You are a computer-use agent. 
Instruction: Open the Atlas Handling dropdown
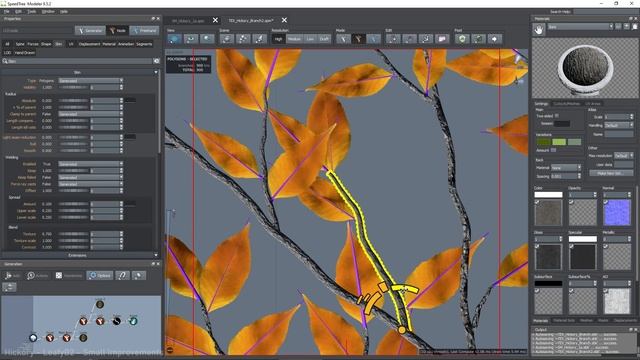coord(619,125)
